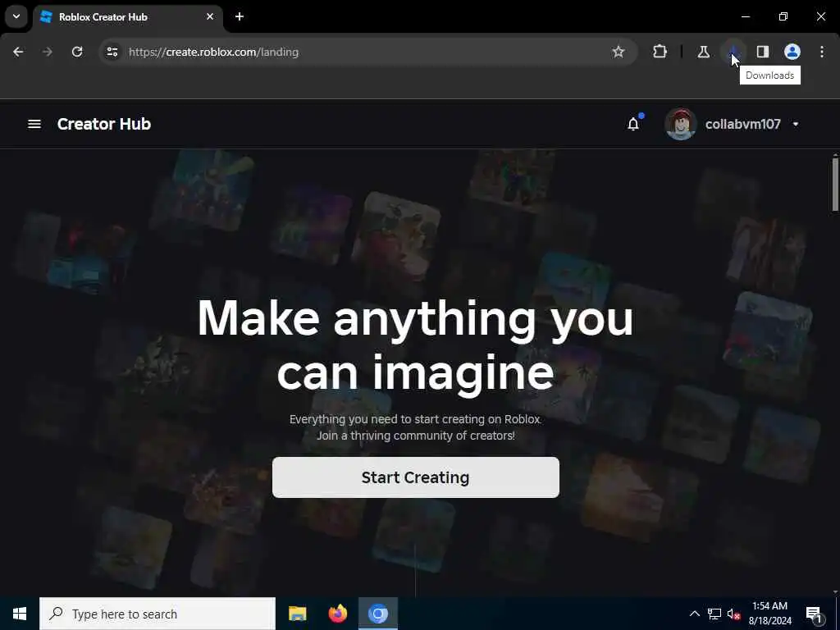The height and width of the screenshot is (630, 840).
Task: Open the Chrome profile icon
Action: tap(792, 52)
